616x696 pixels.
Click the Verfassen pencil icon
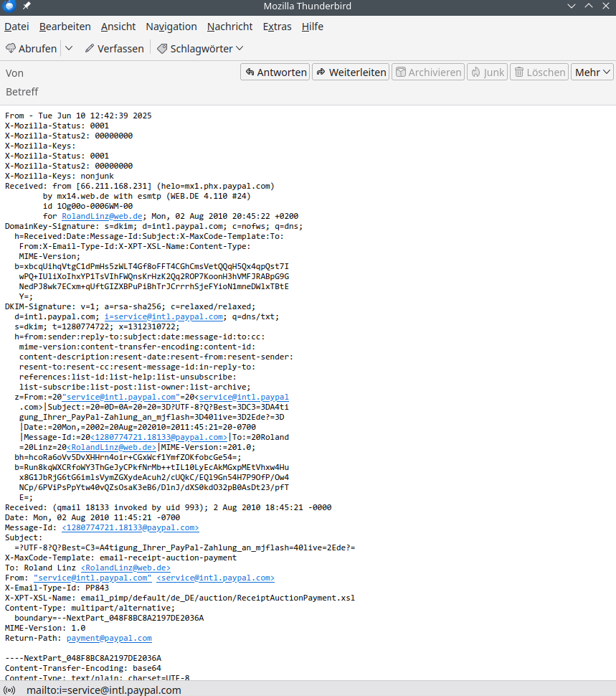point(90,48)
